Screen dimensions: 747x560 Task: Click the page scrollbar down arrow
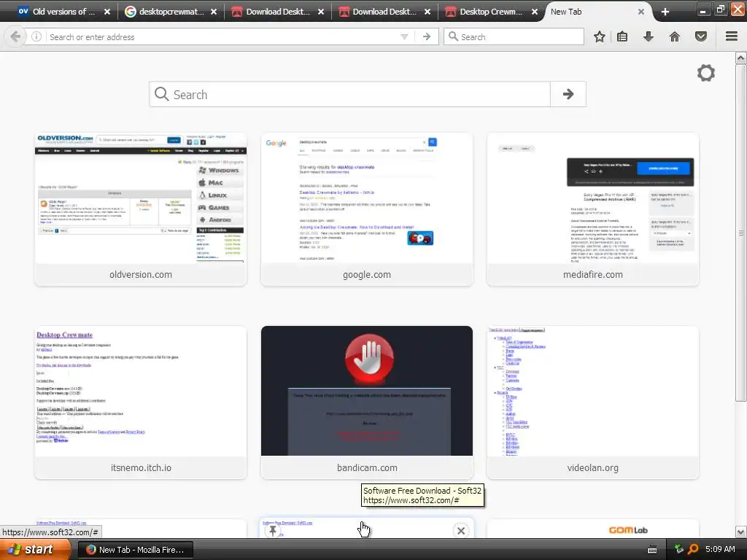[741, 532]
